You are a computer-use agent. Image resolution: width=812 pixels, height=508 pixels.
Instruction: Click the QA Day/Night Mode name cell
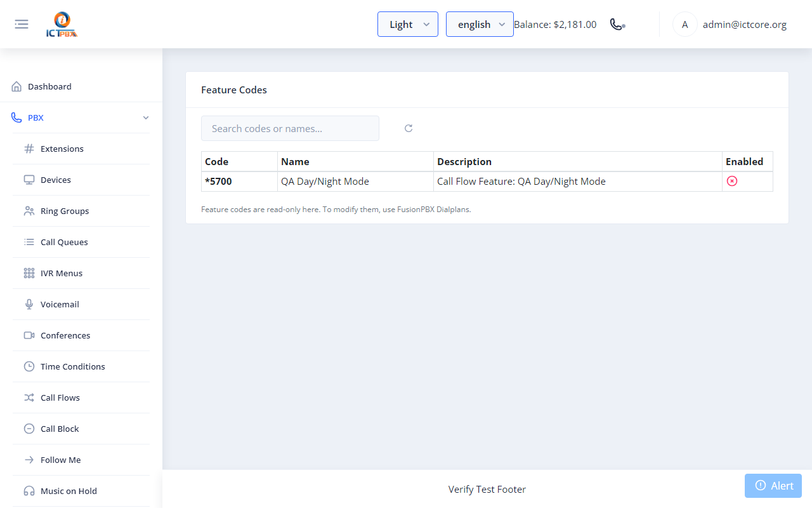tap(355, 182)
